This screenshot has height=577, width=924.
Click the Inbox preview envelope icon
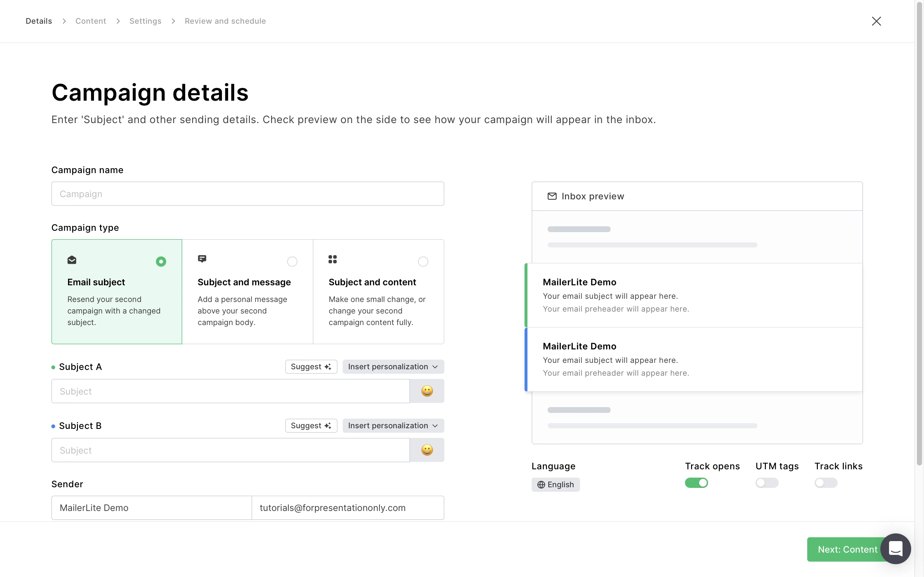point(552,196)
